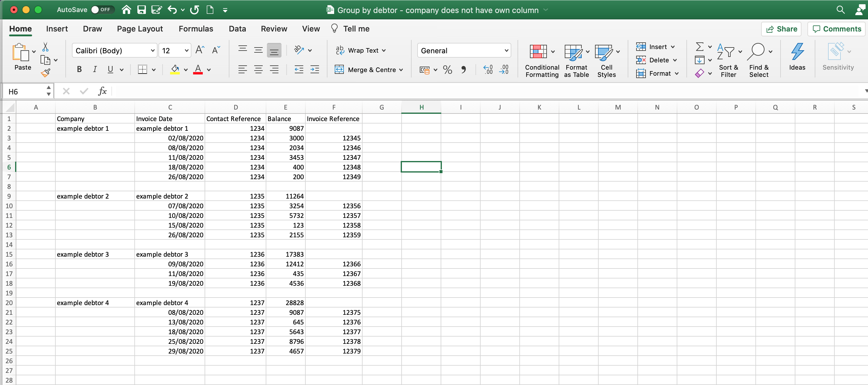This screenshot has height=385, width=868.
Task: Select column H header
Action: pos(421,107)
